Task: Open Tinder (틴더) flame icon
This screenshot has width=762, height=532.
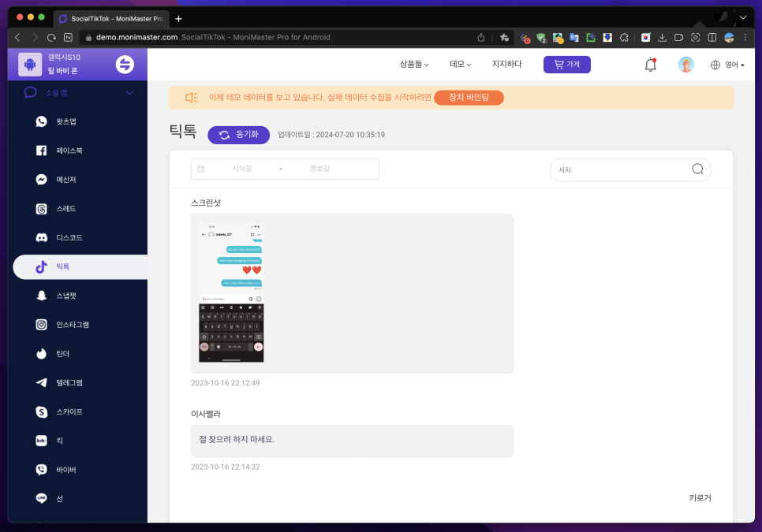Action: pos(41,354)
